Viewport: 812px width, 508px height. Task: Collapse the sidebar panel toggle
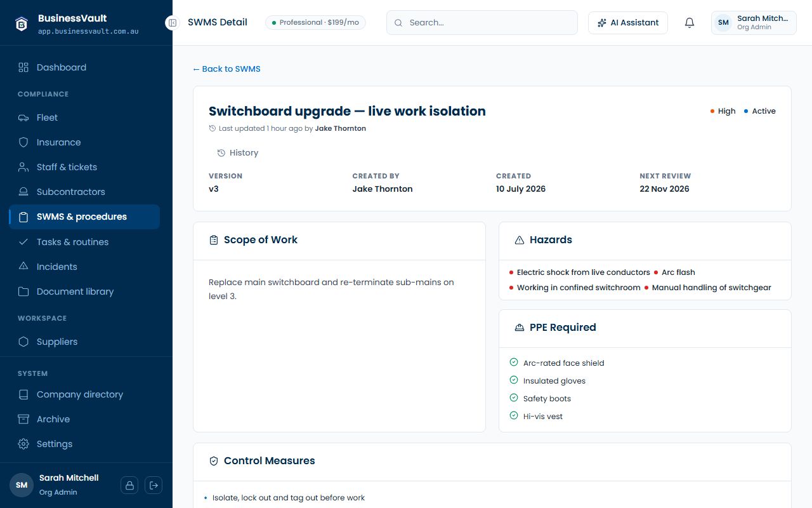pos(172,23)
